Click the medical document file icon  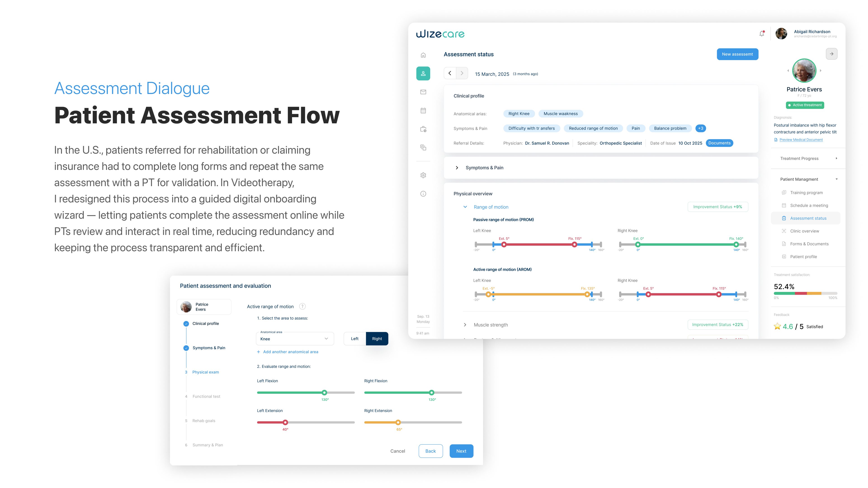(776, 140)
